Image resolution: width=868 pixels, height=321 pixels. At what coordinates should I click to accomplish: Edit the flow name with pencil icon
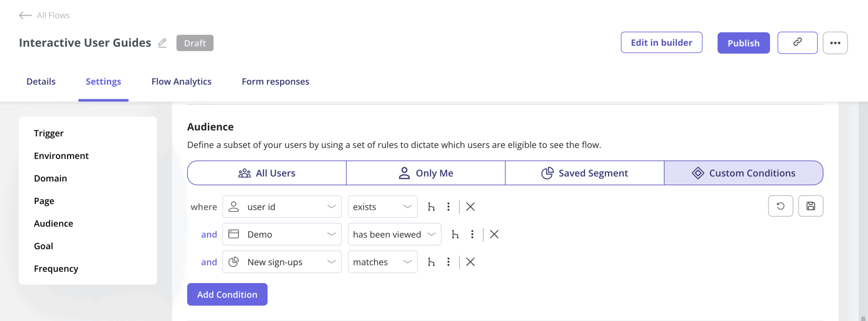[162, 43]
